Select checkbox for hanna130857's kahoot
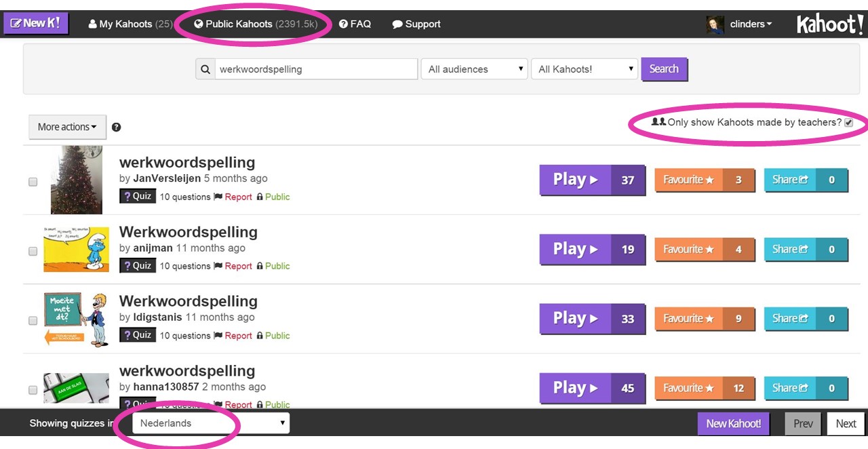Screen dimensions: 868x449 coord(33,390)
